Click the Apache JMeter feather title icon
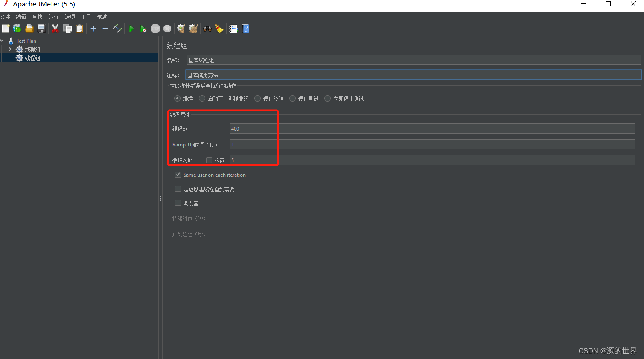644x359 pixels. [6, 4]
